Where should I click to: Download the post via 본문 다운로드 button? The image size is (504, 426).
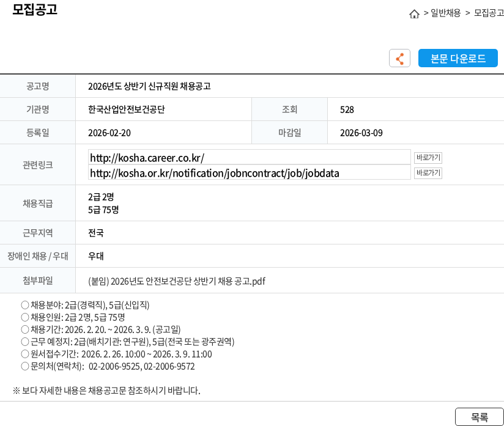click(x=458, y=58)
